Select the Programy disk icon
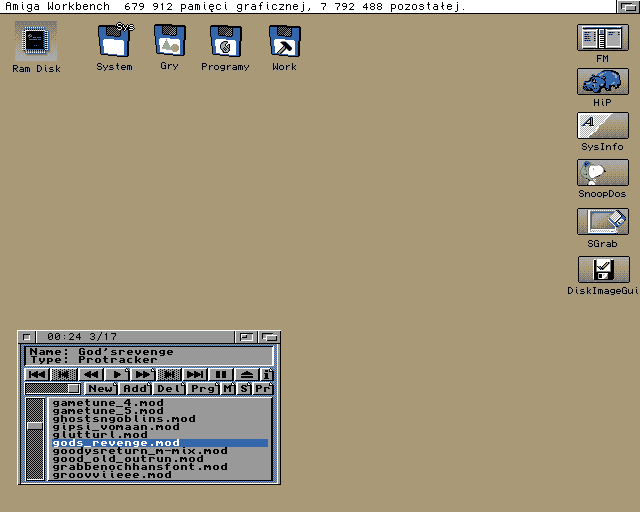Viewport: 640px width, 512px height. [225, 41]
